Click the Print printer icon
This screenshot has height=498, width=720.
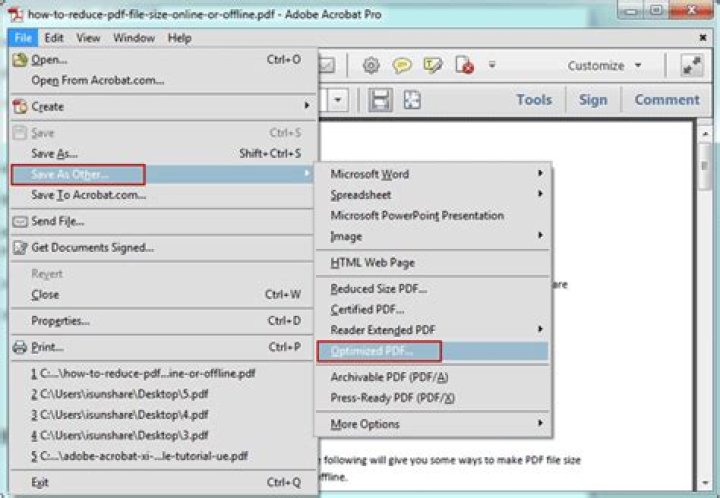point(19,347)
